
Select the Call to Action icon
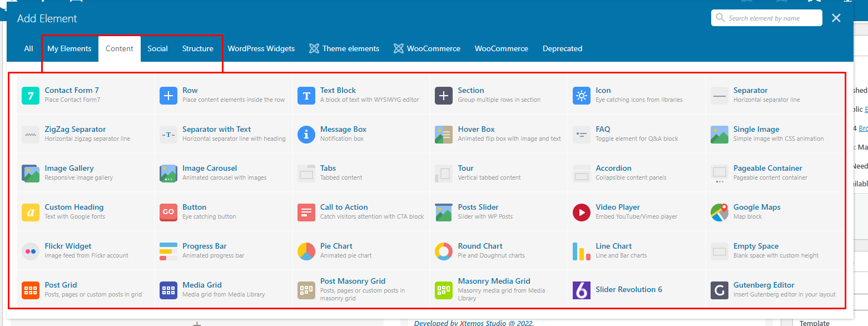pyautogui.click(x=306, y=213)
